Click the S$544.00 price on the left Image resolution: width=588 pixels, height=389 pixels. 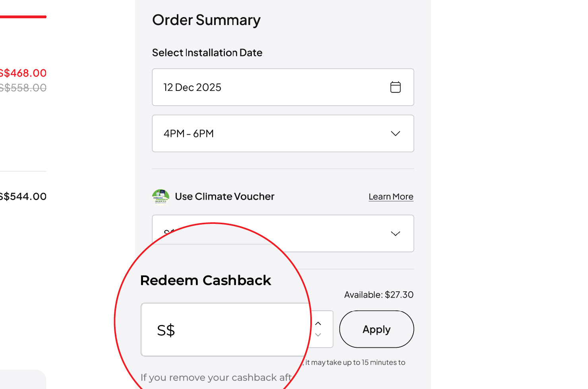point(23,196)
